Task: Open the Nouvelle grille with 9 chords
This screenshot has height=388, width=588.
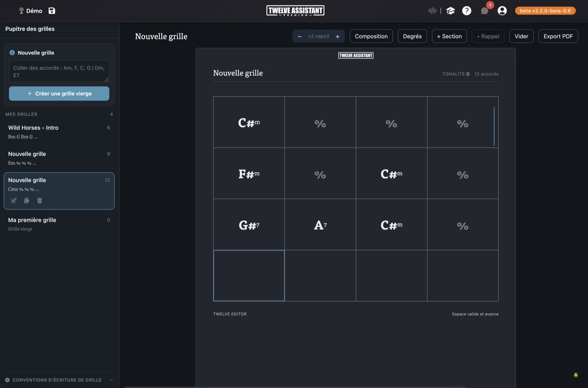Action: pyautogui.click(x=59, y=158)
